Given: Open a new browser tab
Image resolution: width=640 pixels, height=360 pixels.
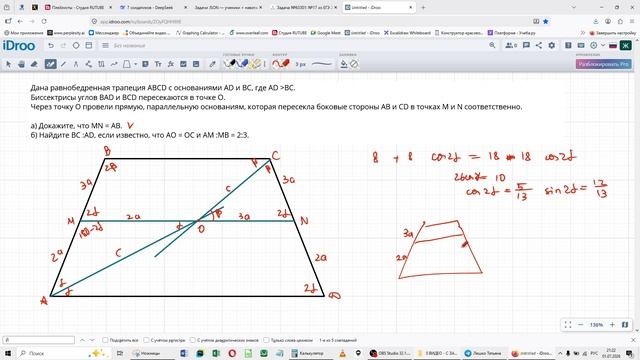Looking at the screenshot, I should coord(423,7).
